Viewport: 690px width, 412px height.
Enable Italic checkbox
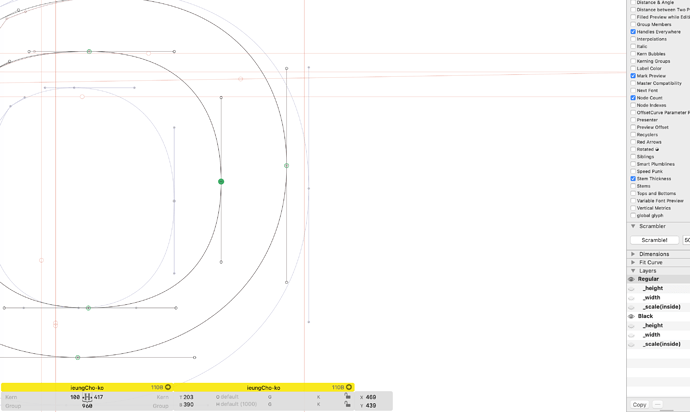pyautogui.click(x=633, y=46)
